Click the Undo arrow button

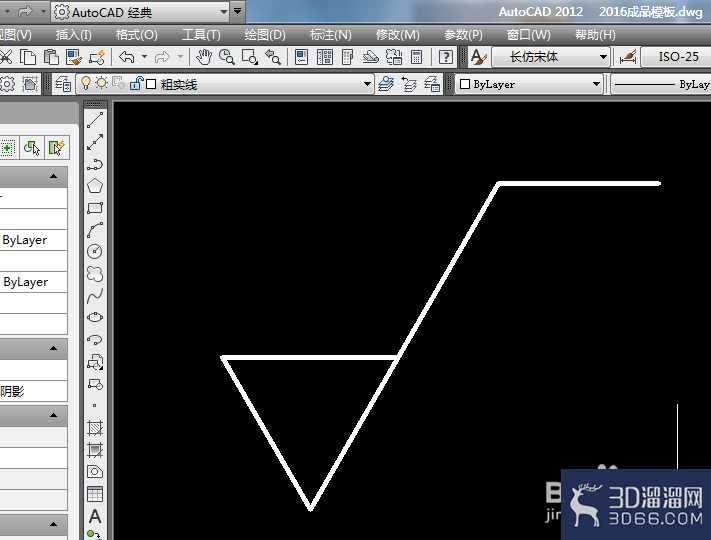click(127, 57)
